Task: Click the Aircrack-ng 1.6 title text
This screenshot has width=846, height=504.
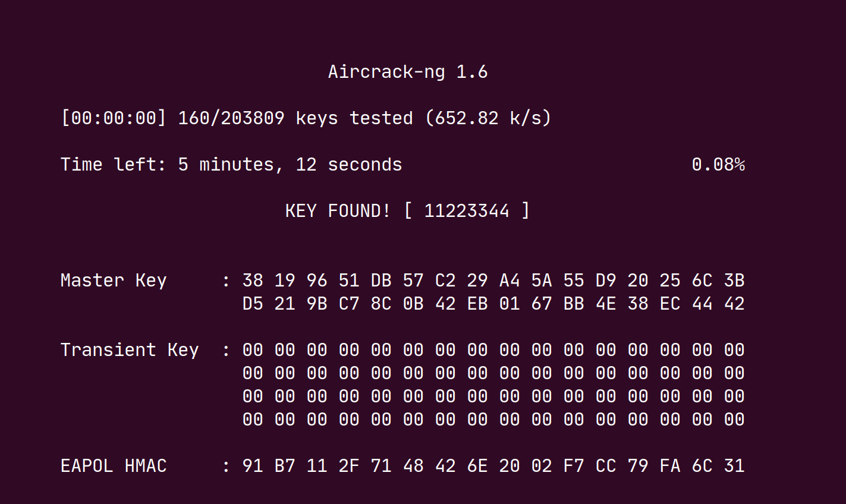Action: (x=408, y=72)
